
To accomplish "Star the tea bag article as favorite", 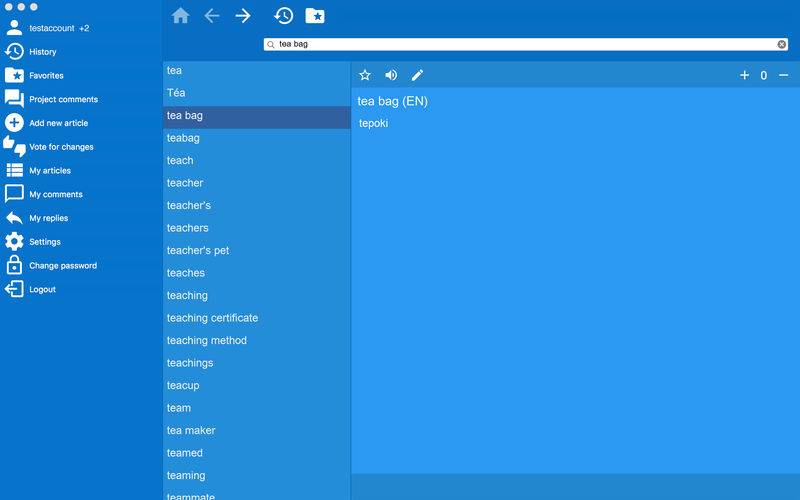I will click(x=365, y=75).
